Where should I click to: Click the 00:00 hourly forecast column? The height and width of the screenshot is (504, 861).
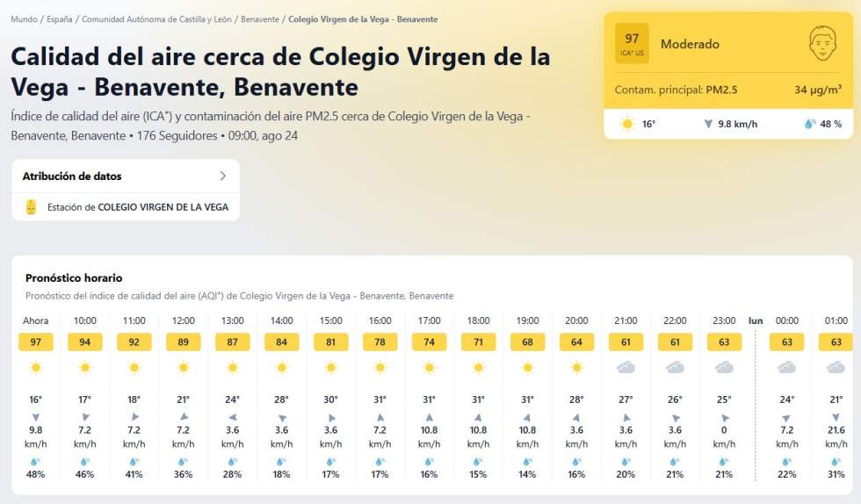786,400
